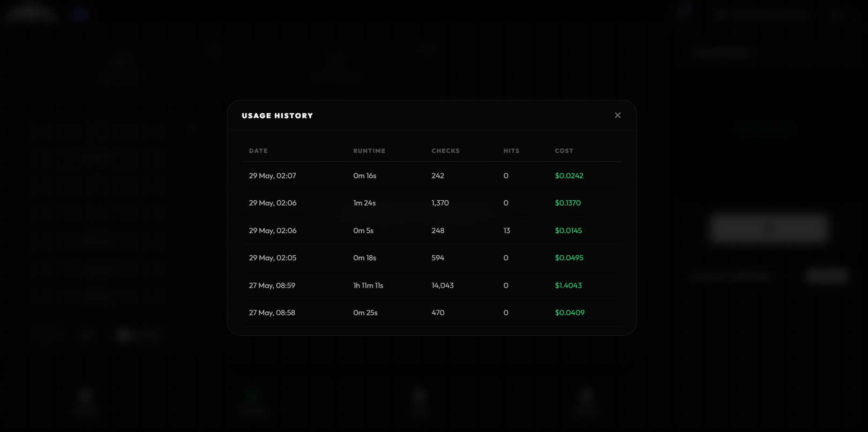Click the USAGE HISTORY dialog title

277,116
